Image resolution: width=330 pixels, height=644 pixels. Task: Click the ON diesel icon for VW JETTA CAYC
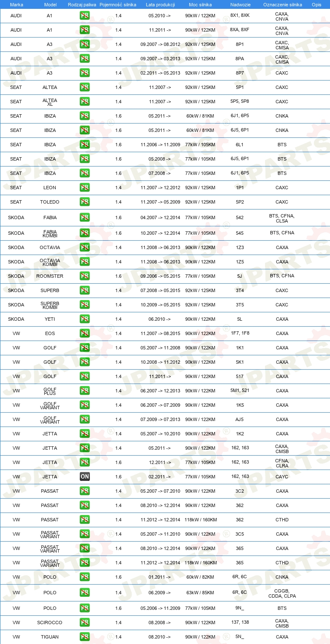pos(84,477)
